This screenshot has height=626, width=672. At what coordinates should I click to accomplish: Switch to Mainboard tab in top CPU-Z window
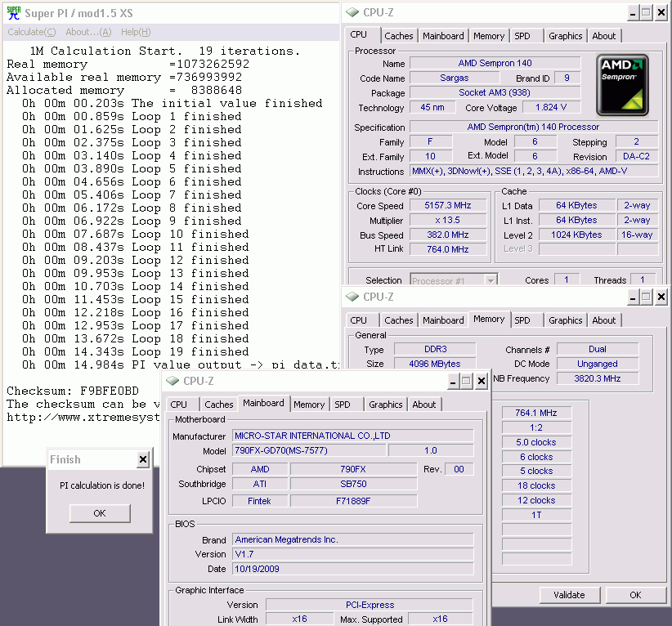[x=443, y=36]
